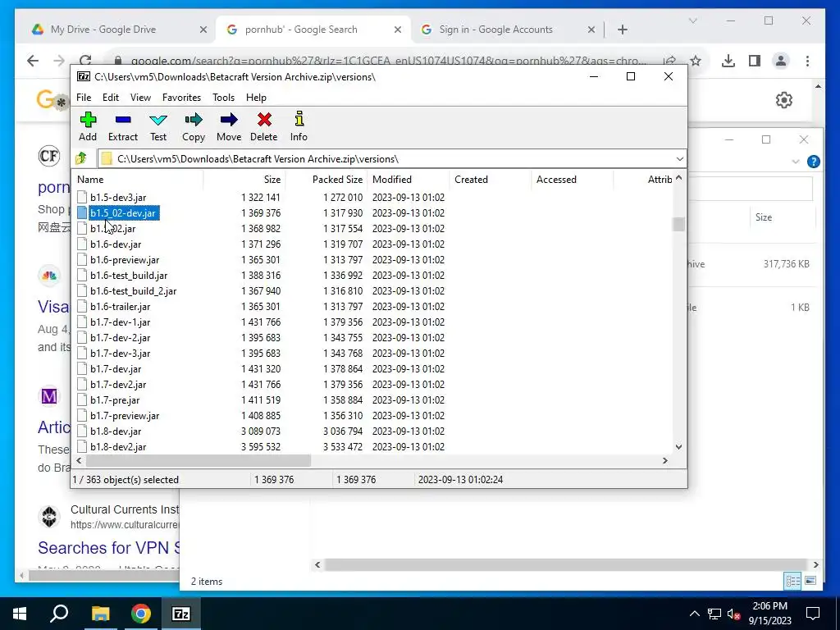Click the 7-Zip vertical scrollbar thumb
Image resolution: width=840 pixels, height=630 pixels.
pos(678,224)
